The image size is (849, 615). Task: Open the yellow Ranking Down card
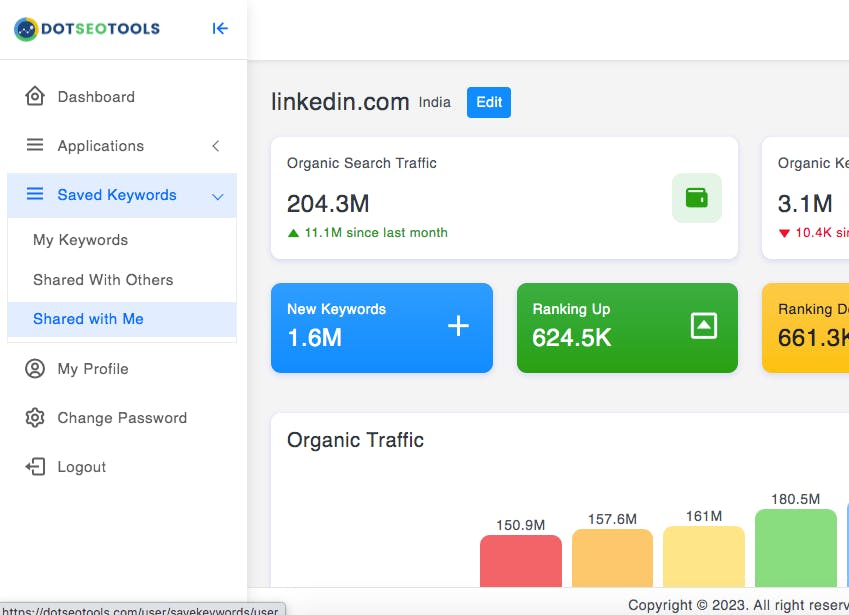tap(805, 328)
